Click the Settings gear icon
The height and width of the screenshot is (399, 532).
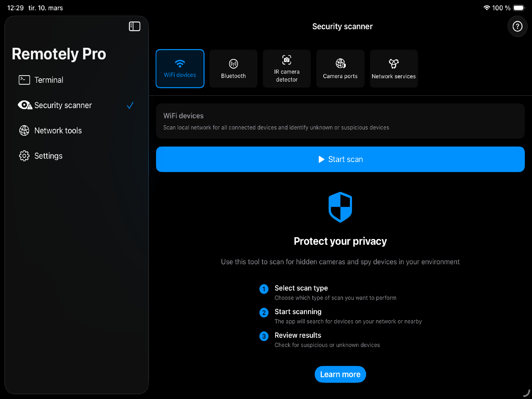[24, 156]
